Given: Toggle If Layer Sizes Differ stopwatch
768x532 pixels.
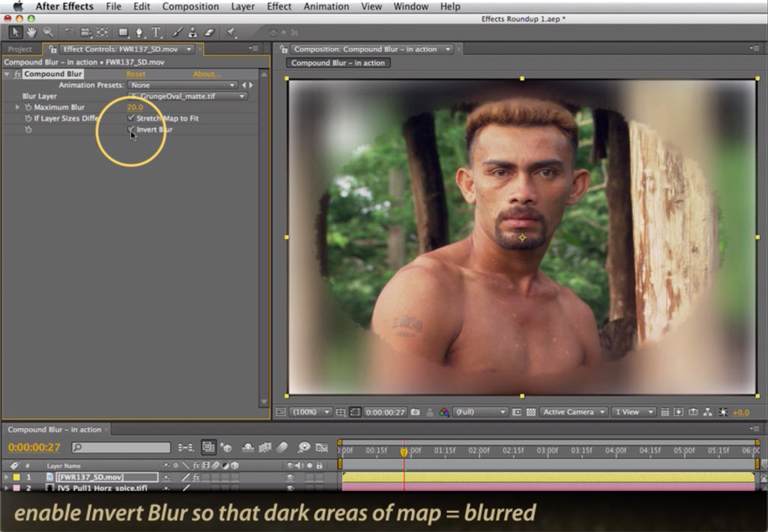Looking at the screenshot, I should (x=28, y=118).
